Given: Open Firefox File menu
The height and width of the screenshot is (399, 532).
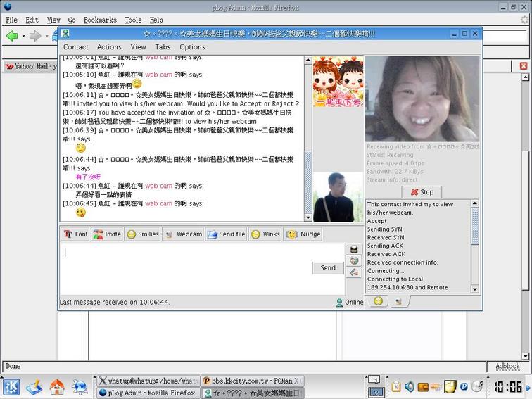Looking at the screenshot, I should (x=11, y=20).
